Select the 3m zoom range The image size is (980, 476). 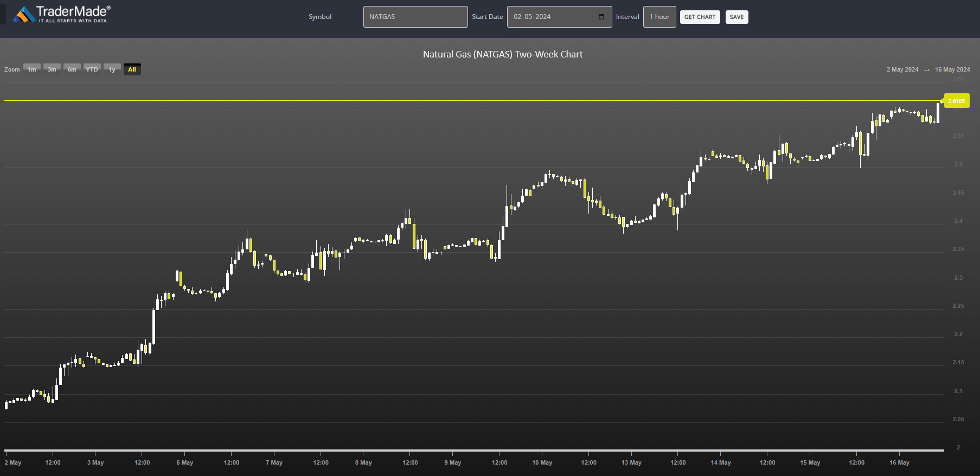tap(52, 69)
